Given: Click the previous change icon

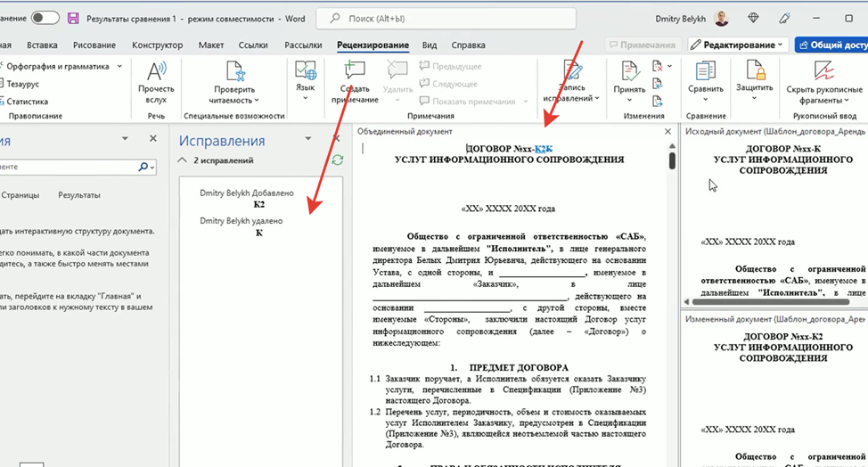Looking at the screenshot, I should (658, 84).
